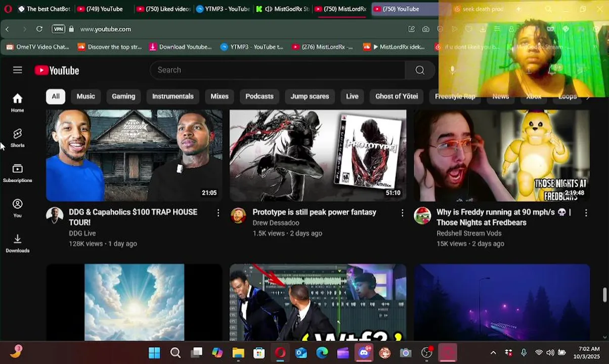Open Shorts in the sidebar
The width and height of the screenshot is (609, 364).
coord(18,138)
